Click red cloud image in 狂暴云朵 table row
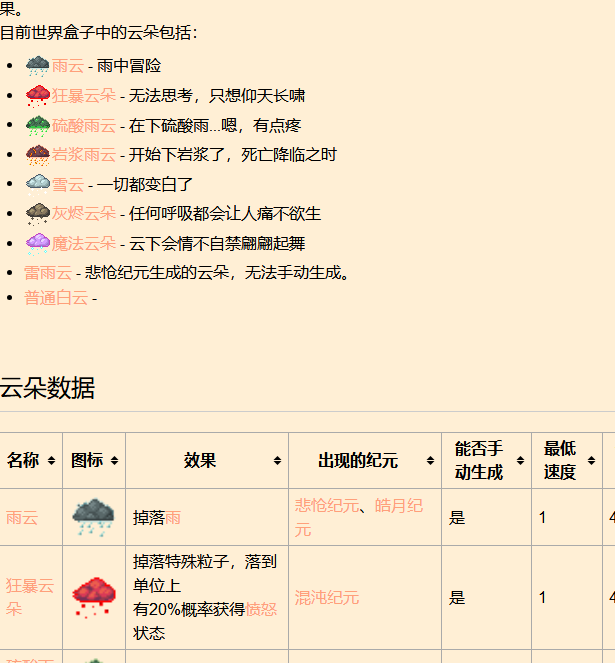615x663 pixels. coord(93,597)
